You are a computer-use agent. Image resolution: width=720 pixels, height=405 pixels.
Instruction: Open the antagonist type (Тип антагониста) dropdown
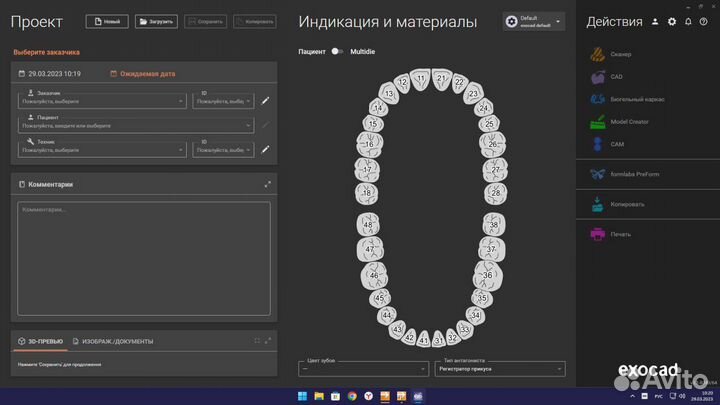(500, 369)
